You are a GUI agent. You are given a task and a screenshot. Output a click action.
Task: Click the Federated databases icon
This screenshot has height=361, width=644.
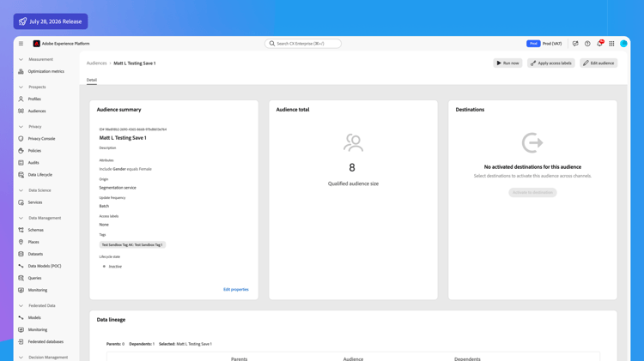[21, 341]
